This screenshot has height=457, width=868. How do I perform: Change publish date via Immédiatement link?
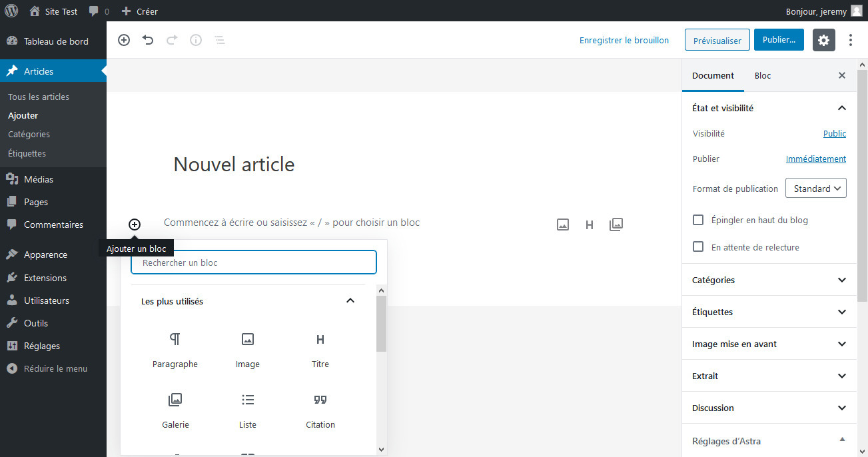point(816,159)
